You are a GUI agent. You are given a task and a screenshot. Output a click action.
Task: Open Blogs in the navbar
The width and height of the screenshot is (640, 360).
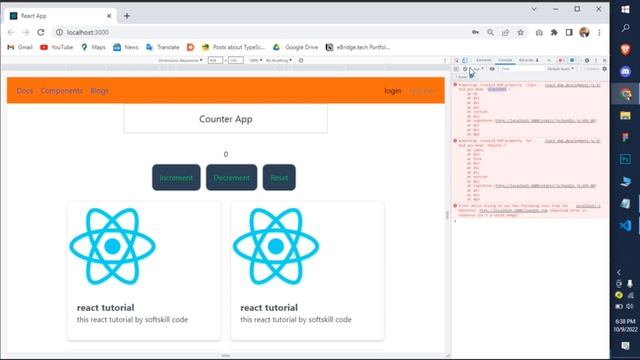coord(99,91)
